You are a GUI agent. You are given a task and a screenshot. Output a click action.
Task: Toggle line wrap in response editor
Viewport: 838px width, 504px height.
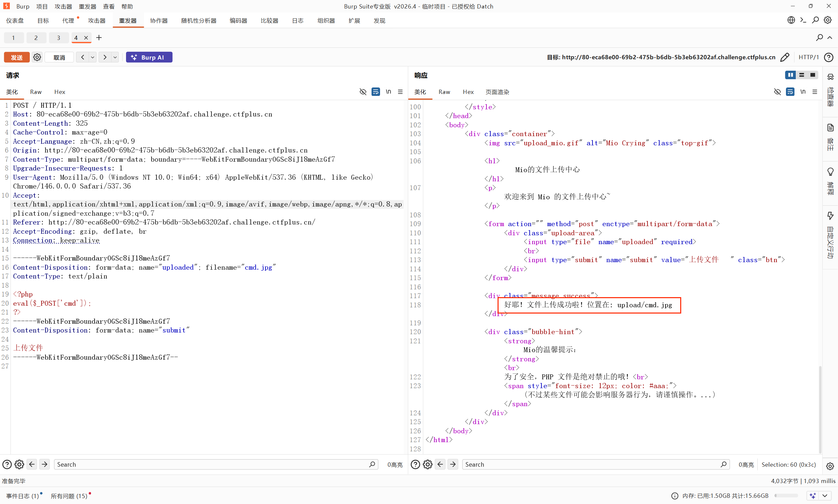pyautogui.click(x=790, y=92)
